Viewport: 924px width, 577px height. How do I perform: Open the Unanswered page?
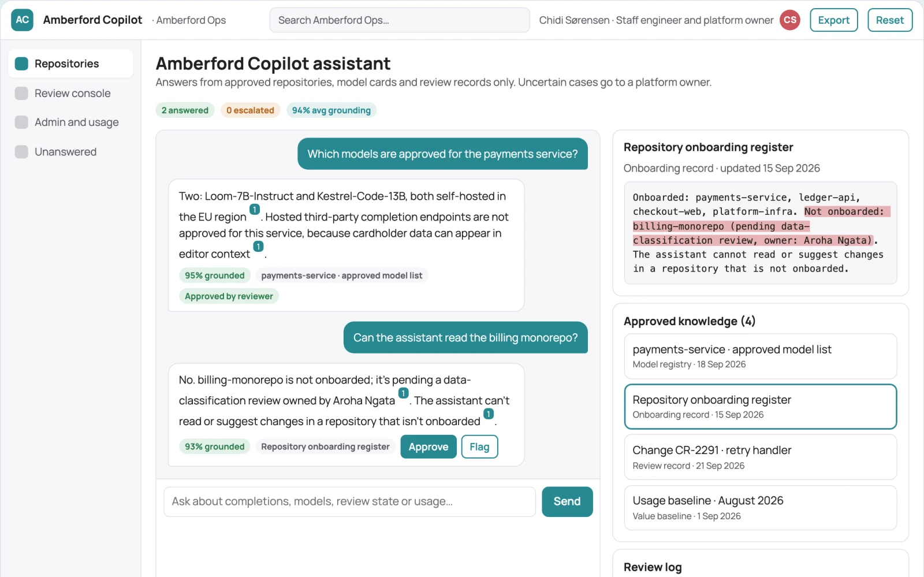pyautogui.click(x=70, y=151)
